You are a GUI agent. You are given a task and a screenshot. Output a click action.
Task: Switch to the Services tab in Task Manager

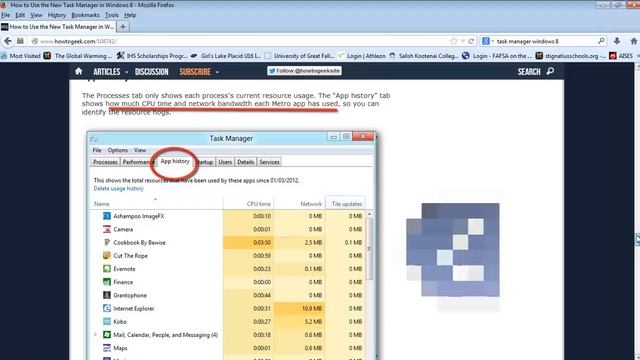pos(269,162)
